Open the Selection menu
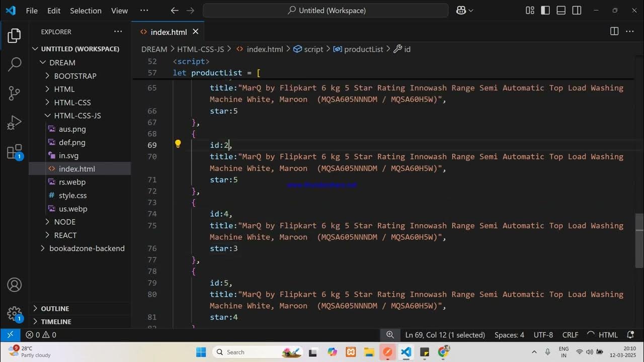644x362 pixels. [x=86, y=10]
